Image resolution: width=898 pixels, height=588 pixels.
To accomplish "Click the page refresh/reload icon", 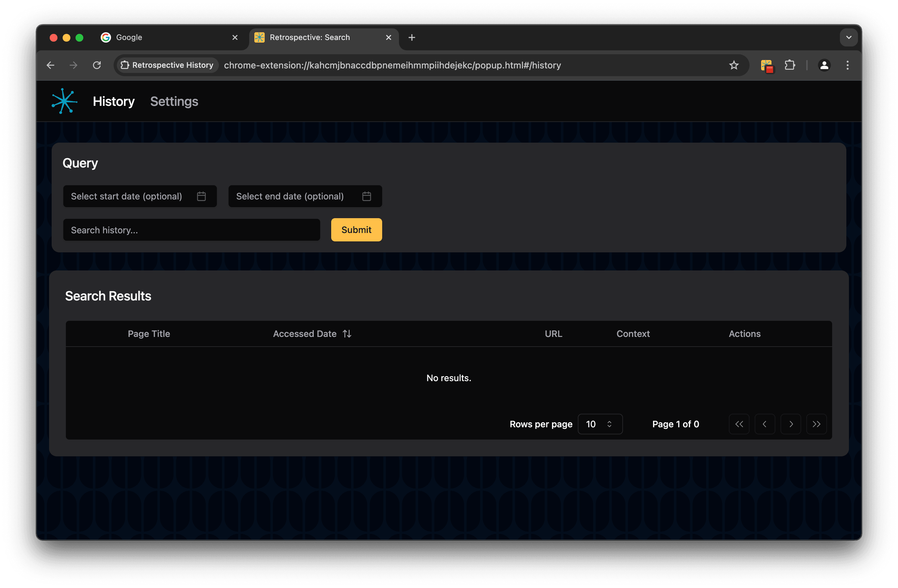I will 97,65.
